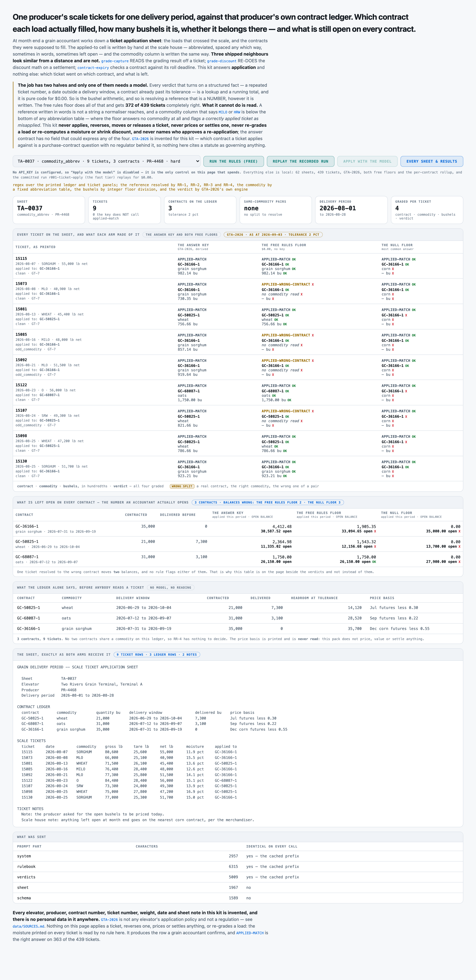Click the SHEET TA-0037 stat card
The width and height of the screenshot is (476, 980).
(49, 210)
